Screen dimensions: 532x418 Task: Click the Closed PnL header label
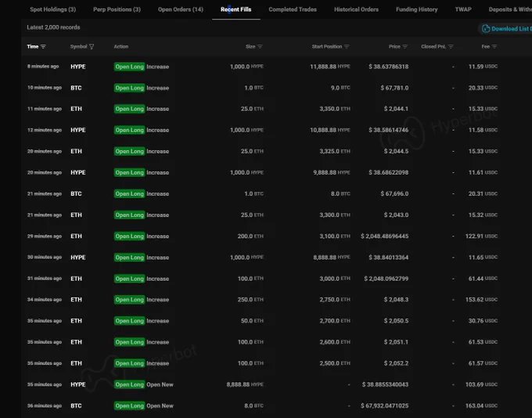pos(433,46)
